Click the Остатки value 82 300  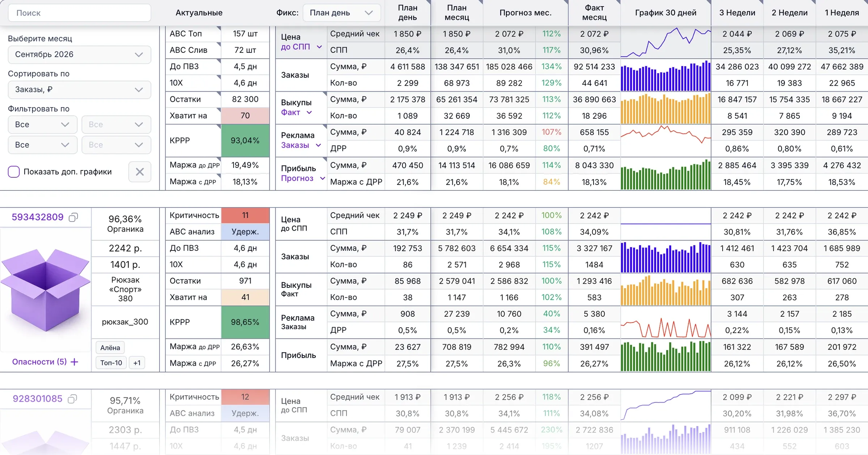point(245,99)
